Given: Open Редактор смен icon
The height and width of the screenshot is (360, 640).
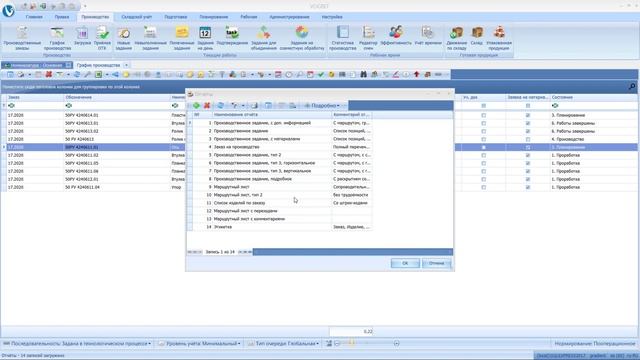Looking at the screenshot, I should pos(368,38).
